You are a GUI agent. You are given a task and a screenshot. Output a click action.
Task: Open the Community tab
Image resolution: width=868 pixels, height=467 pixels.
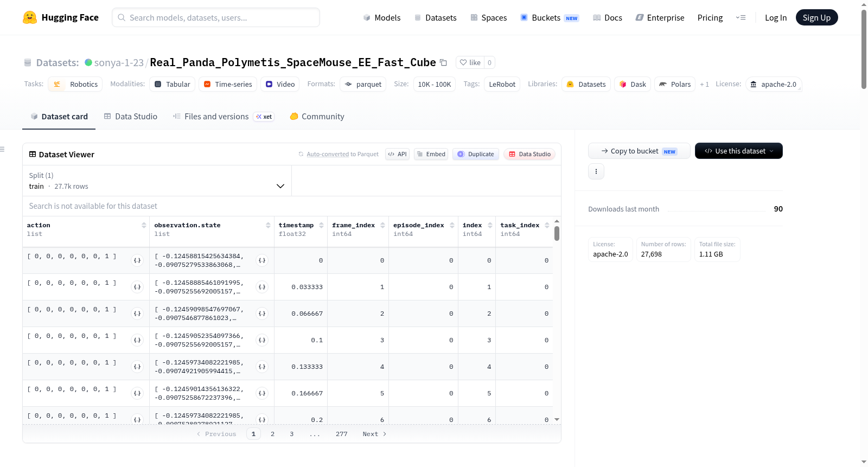[317, 117]
